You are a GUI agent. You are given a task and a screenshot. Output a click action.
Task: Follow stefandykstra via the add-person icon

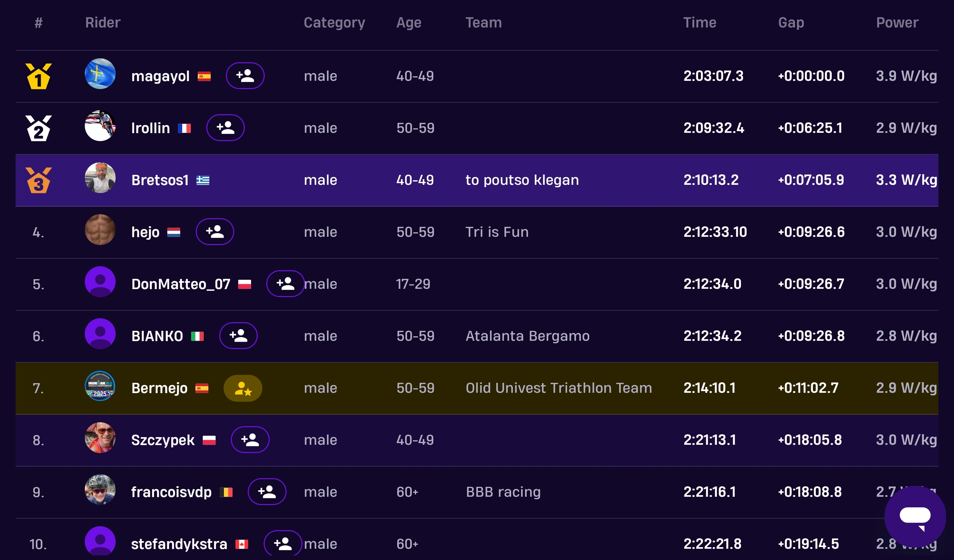[x=283, y=544]
